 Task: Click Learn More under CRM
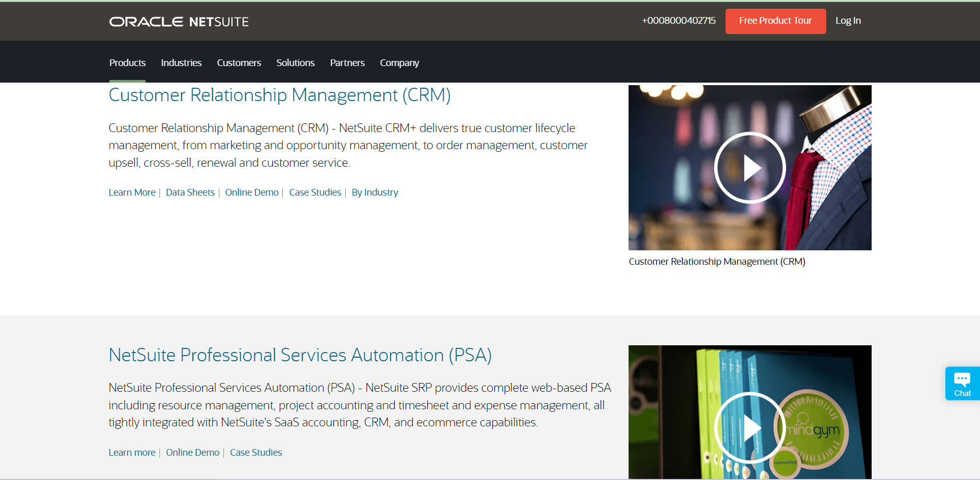click(132, 192)
